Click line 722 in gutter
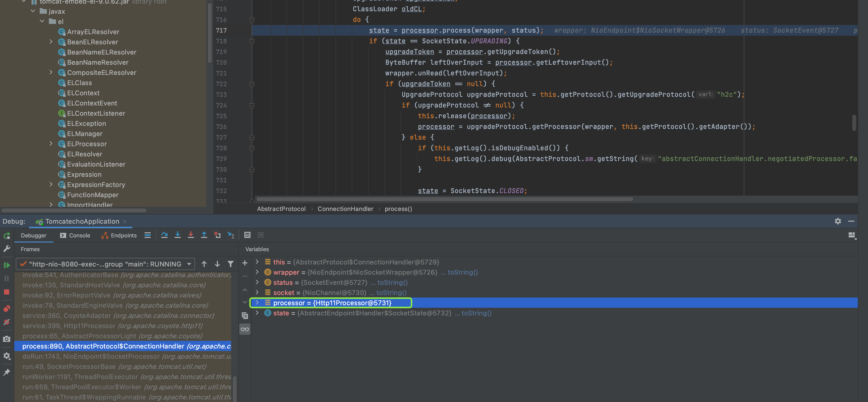Image resolution: width=868 pixels, height=402 pixels. click(221, 84)
